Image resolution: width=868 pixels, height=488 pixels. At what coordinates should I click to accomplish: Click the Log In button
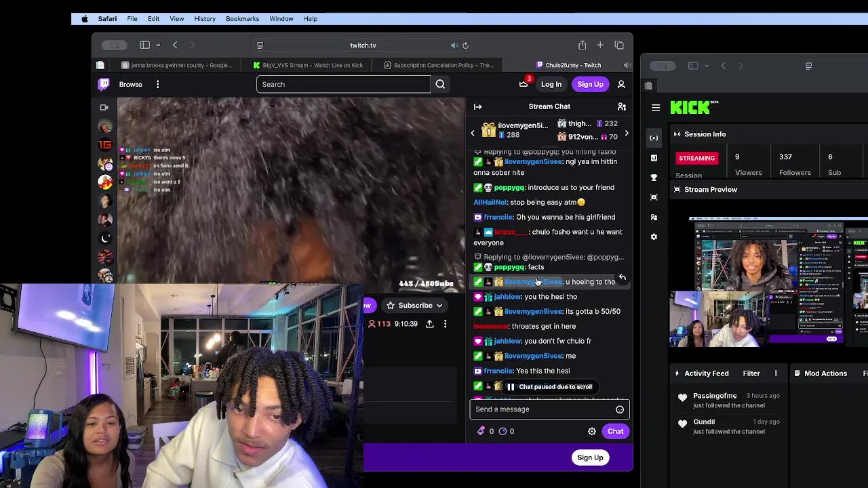[551, 84]
